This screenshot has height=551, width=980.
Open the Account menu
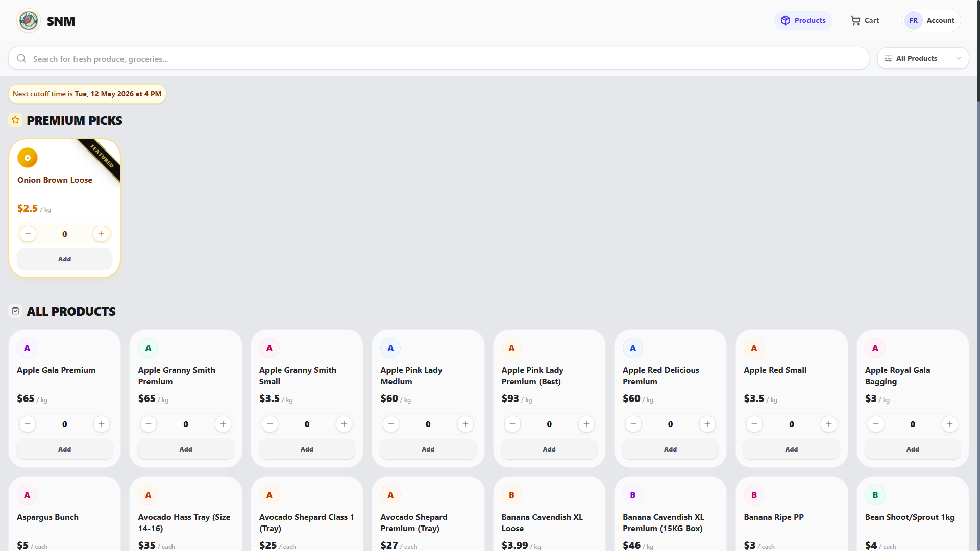[932, 20]
